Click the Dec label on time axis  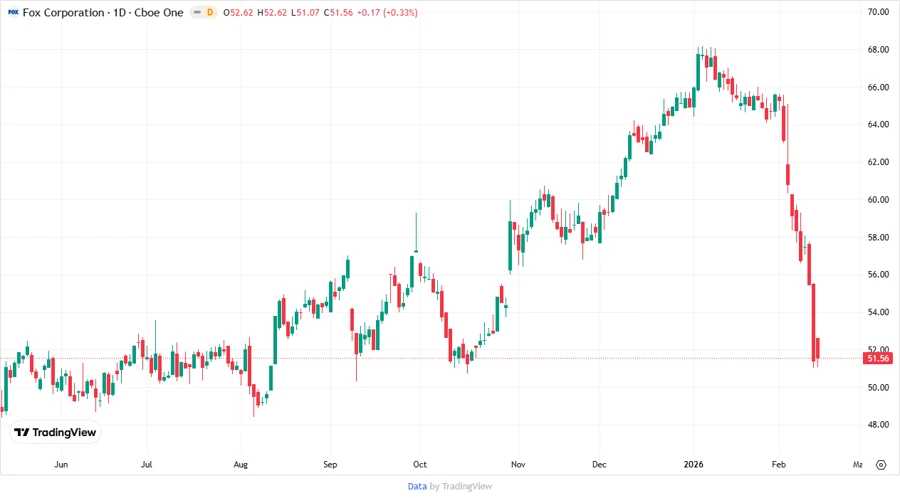click(x=599, y=465)
